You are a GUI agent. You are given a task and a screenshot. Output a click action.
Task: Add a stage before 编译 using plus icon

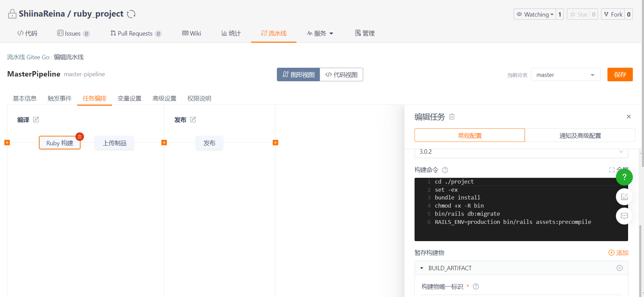coord(7,143)
